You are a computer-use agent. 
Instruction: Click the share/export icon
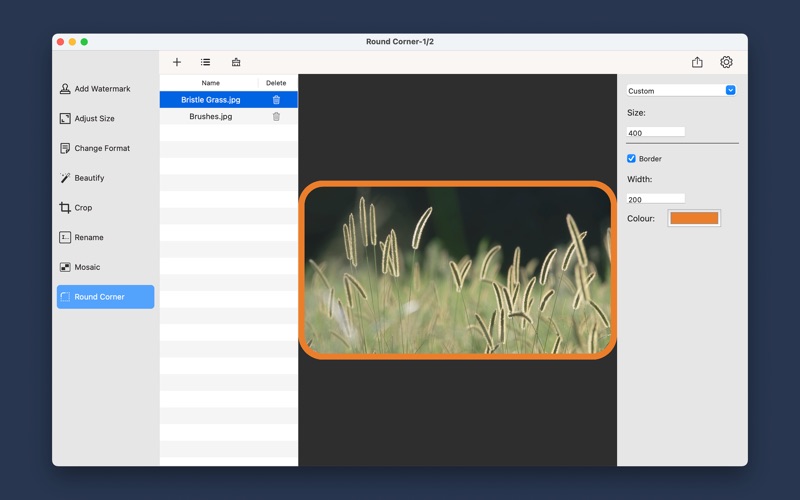(697, 62)
